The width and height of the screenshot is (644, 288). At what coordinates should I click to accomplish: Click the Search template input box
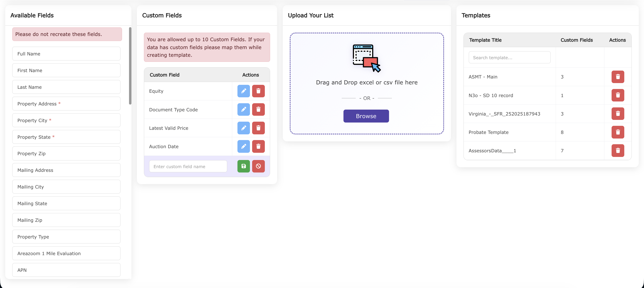pyautogui.click(x=509, y=57)
